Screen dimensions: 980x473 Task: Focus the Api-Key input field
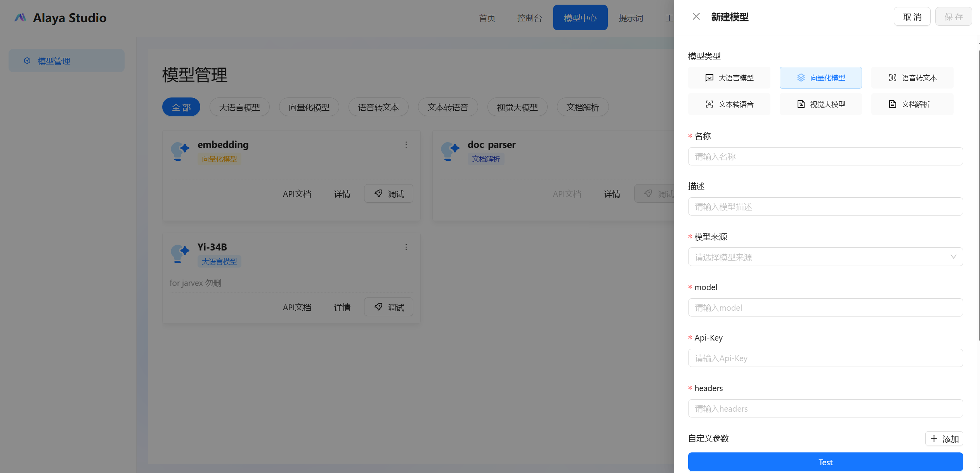(x=825, y=358)
